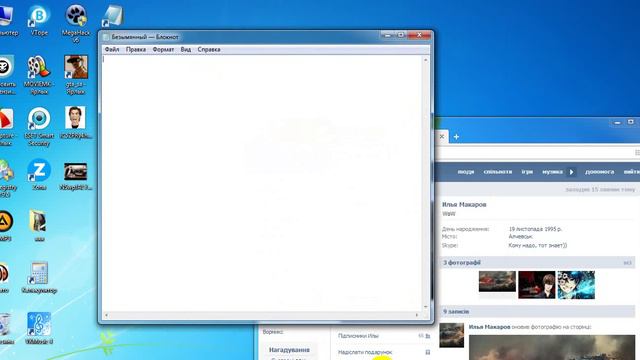Click Підписники Ильи link
The image size is (640, 360).
(358, 336)
